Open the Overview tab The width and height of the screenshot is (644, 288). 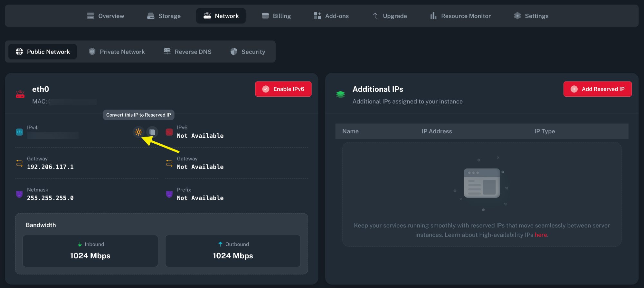click(106, 16)
